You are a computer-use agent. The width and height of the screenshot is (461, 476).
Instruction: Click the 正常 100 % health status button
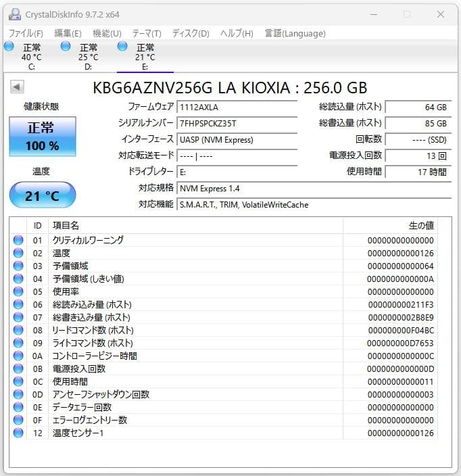(43, 137)
